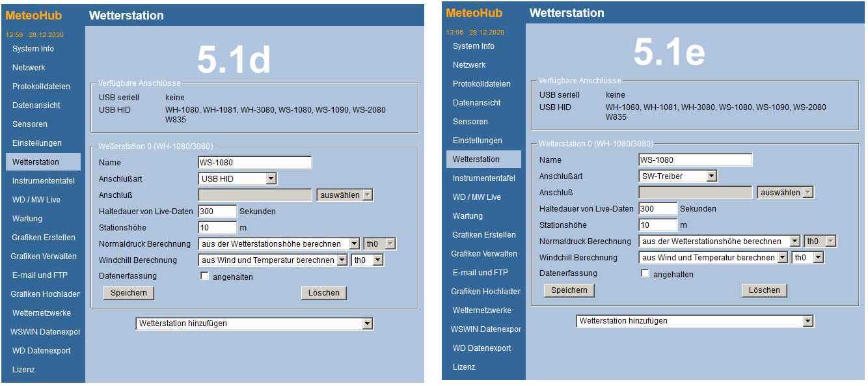Open Wartung in the 5.1e sidebar
868x386 pixels.
468,216
